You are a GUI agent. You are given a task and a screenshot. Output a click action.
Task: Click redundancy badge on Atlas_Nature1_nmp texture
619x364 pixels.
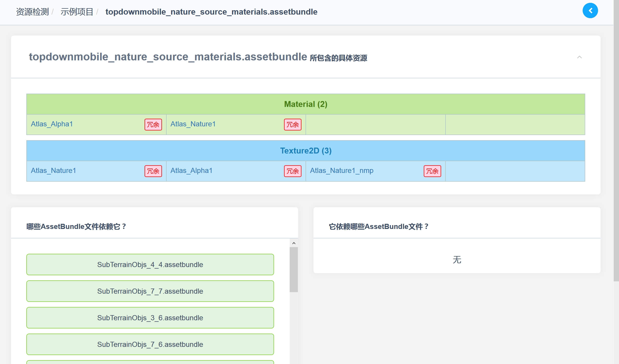[x=432, y=171]
